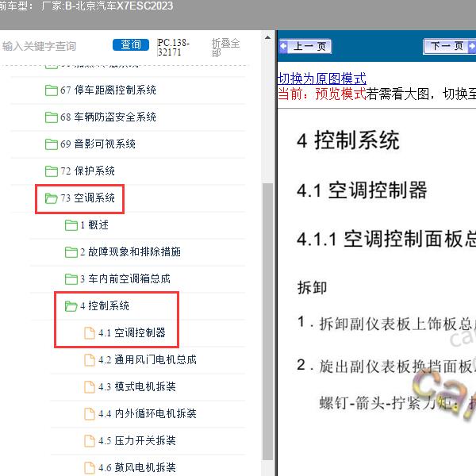Click folder icon of 68 车辆防盗安全系统
Image resolution: width=476 pixels, height=476 pixels.
point(52,117)
